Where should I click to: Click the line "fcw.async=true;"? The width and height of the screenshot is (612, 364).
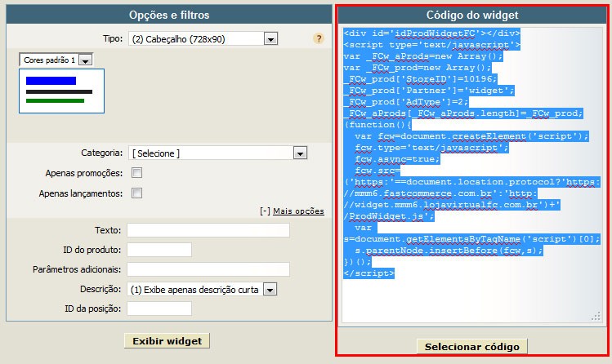[x=397, y=159]
